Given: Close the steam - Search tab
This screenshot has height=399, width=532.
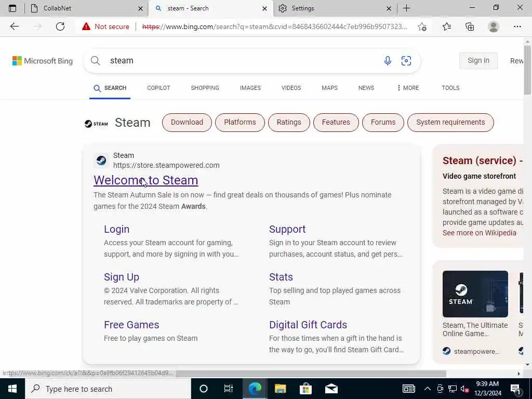Looking at the screenshot, I should coord(264,8).
